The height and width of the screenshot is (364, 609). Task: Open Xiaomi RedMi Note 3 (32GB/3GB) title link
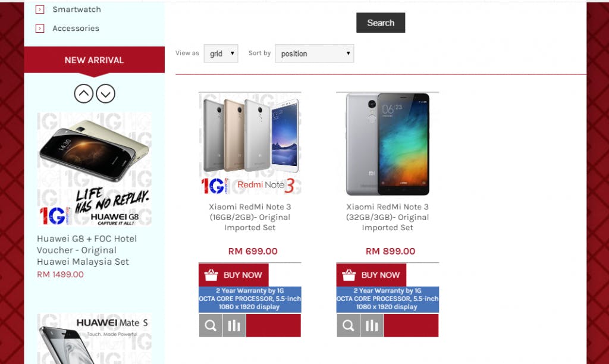(x=388, y=217)
